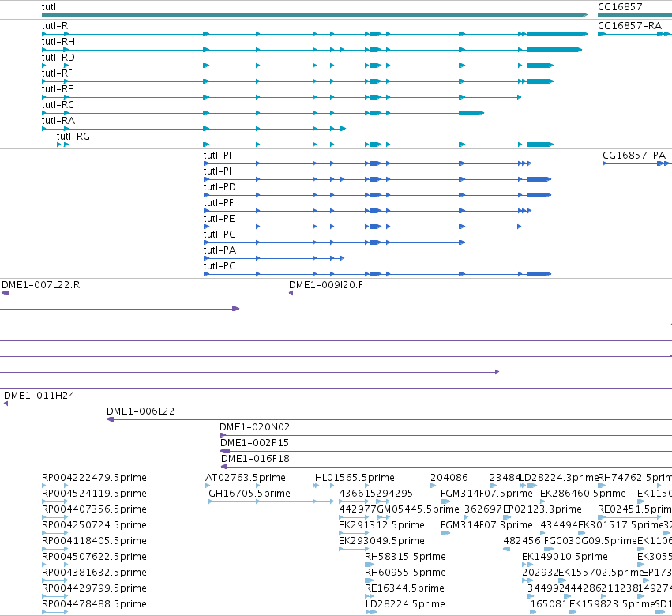The height and width of the screenshot is (616, 672).
Task: Select transcript tutl-RI label
Action: coord(56,26)
